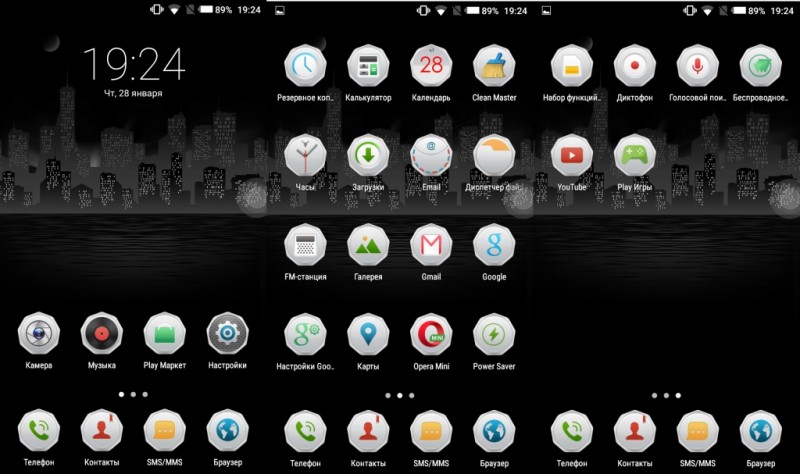Screen dimensions: 800x474
Task: Tap picture notification icon in Gmail screen status bar
Action: tap(280, 10)
